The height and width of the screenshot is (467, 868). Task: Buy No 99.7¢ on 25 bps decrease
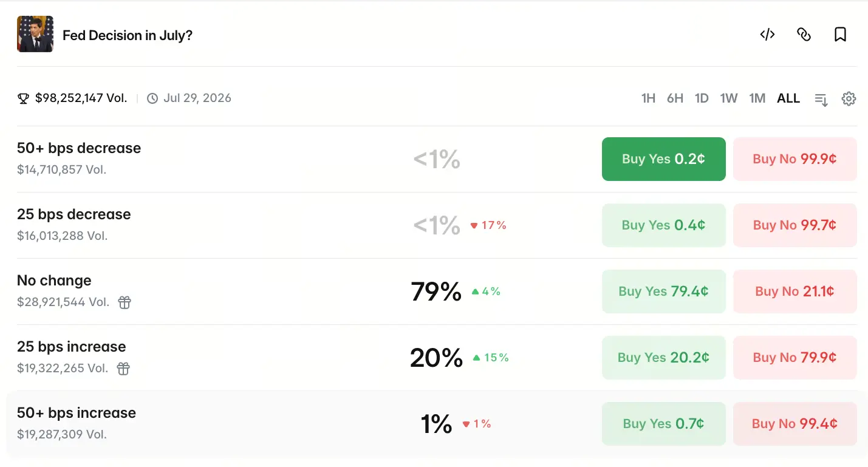(795, 225)
